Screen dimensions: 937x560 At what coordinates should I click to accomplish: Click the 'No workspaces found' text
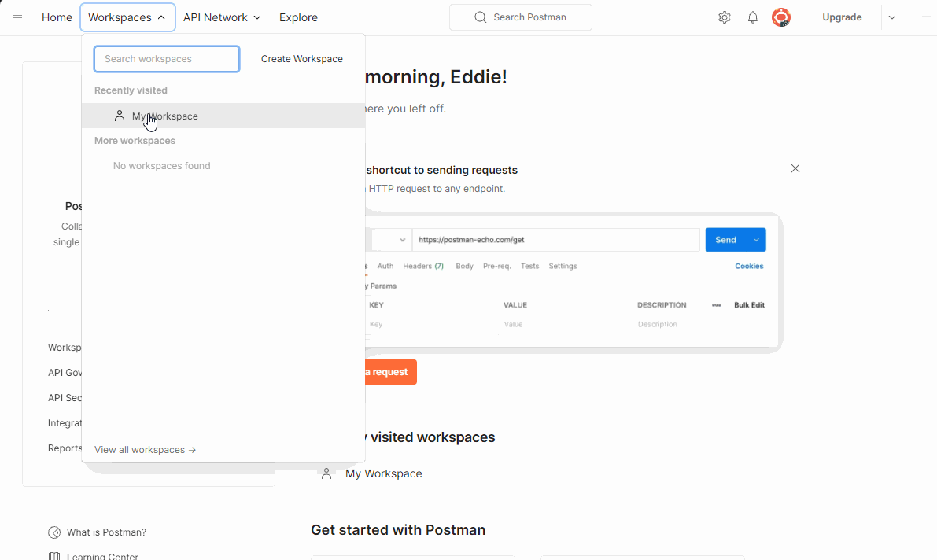162,165
